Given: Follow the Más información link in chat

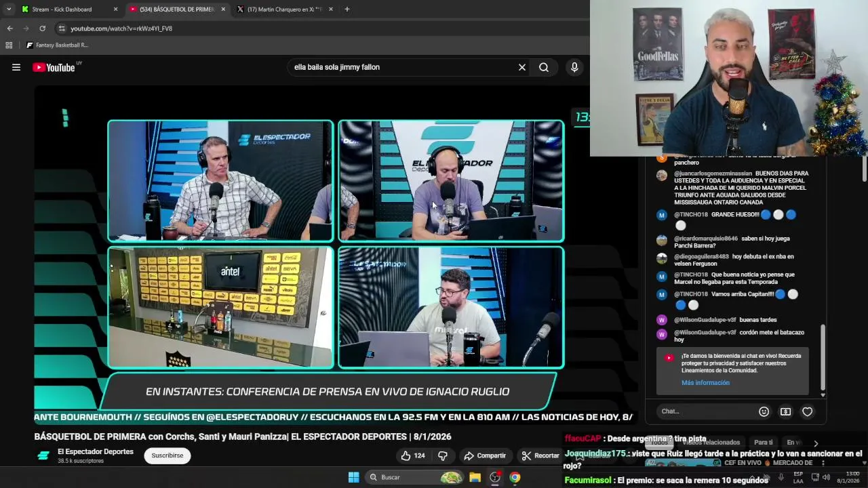Looking at the screenshot, I should point(705,383).
